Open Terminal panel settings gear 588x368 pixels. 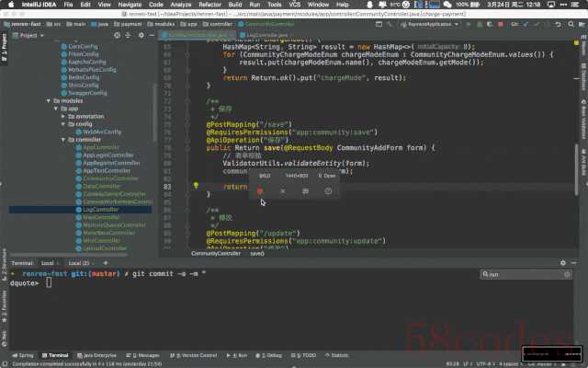point(565,263)
